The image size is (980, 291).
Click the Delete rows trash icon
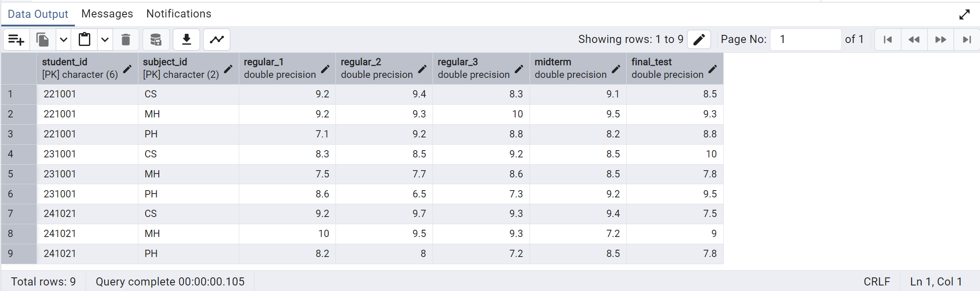(x=126, y=40)
